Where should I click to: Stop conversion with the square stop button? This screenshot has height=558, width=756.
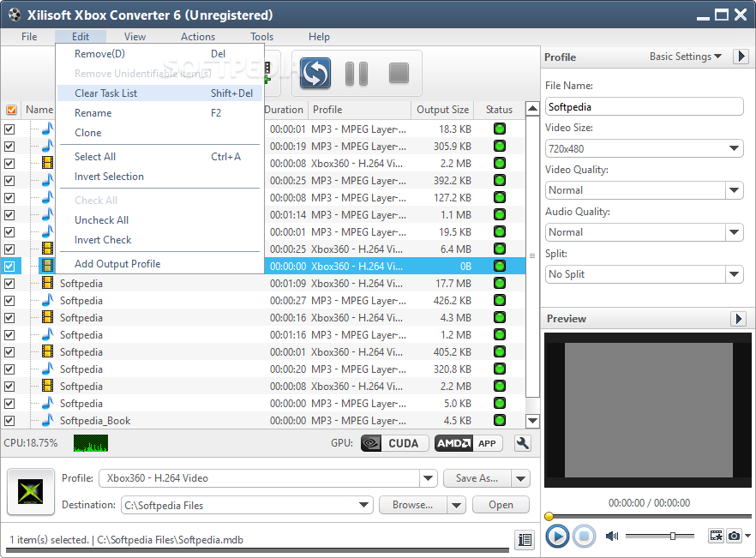click(x=399, y=74)
